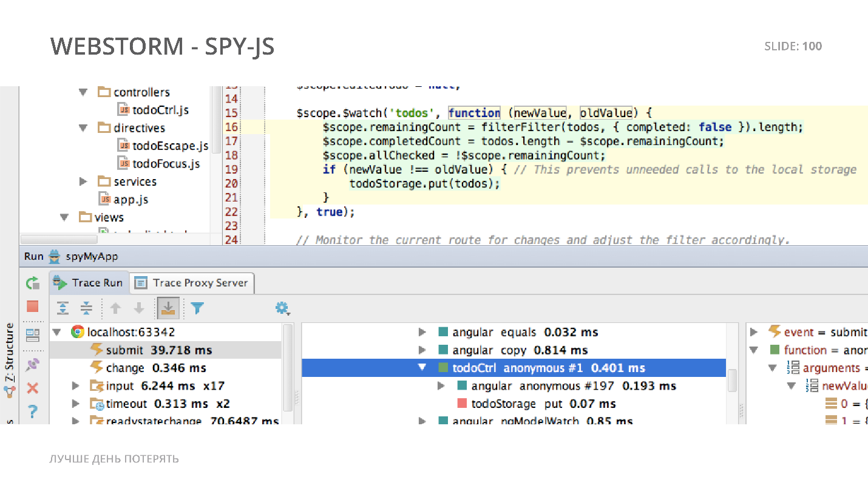868x488 pixels.
Task: Select the todoCtrl anonymous #1 row
Action: [x=514, y=368]
